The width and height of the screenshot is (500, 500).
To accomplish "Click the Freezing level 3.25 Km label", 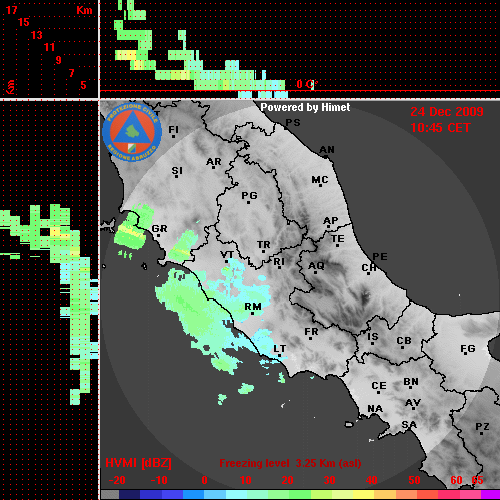I will (290, 463).
